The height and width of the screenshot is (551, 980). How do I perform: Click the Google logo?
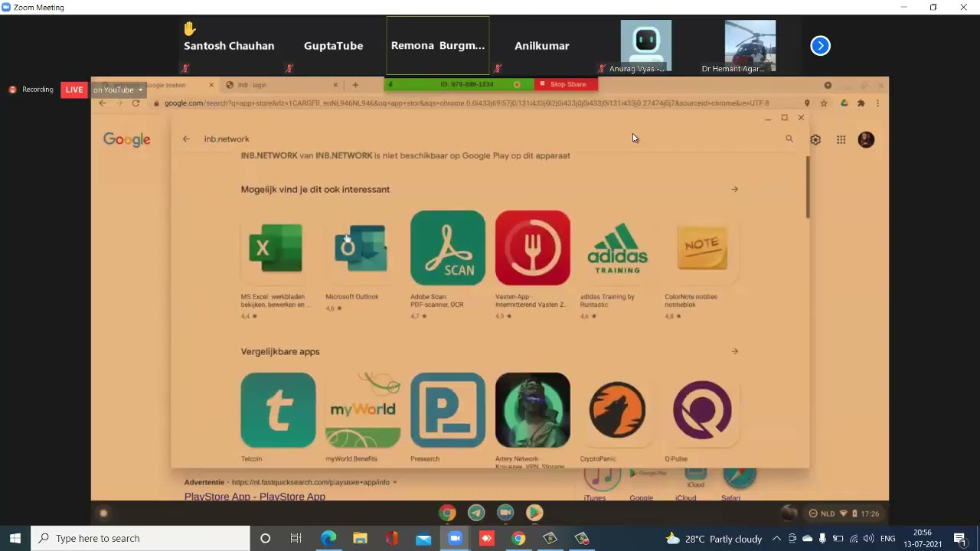pos(127,139)
